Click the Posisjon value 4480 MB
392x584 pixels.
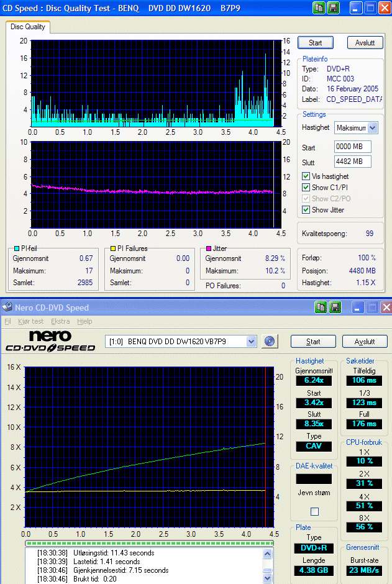(x=362, y=271)
